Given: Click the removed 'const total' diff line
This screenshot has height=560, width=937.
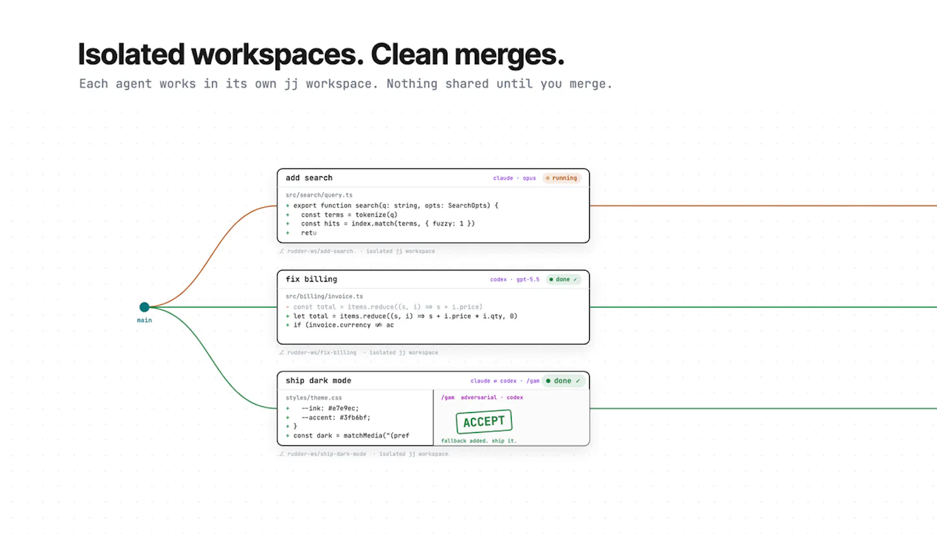Looking at the screenshot, I should [384, 307].
